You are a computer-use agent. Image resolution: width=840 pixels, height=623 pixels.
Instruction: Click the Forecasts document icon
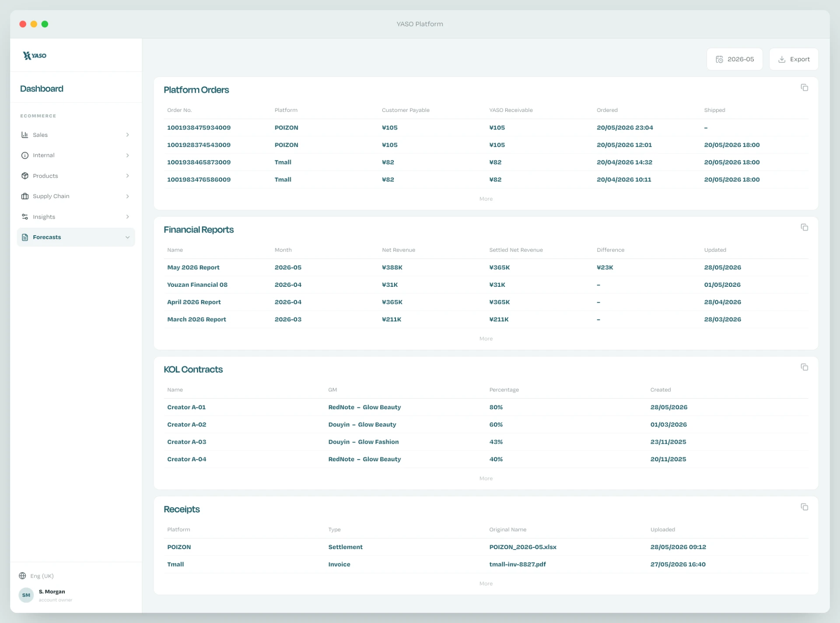pos(25,237)
